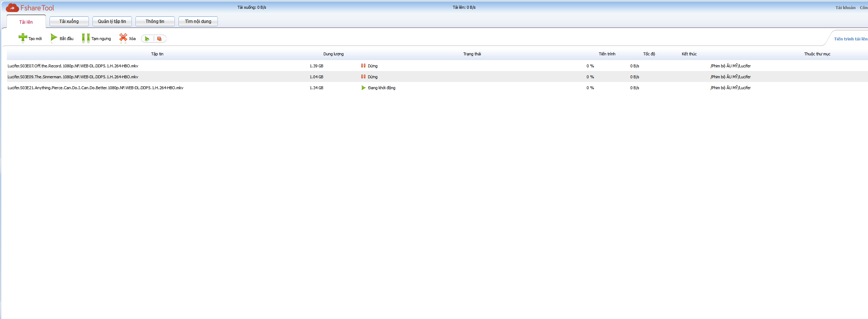
Task: Click the 0 B/s speed in S03E07 row
Action: pyautogui.click(x=635, y=66)
